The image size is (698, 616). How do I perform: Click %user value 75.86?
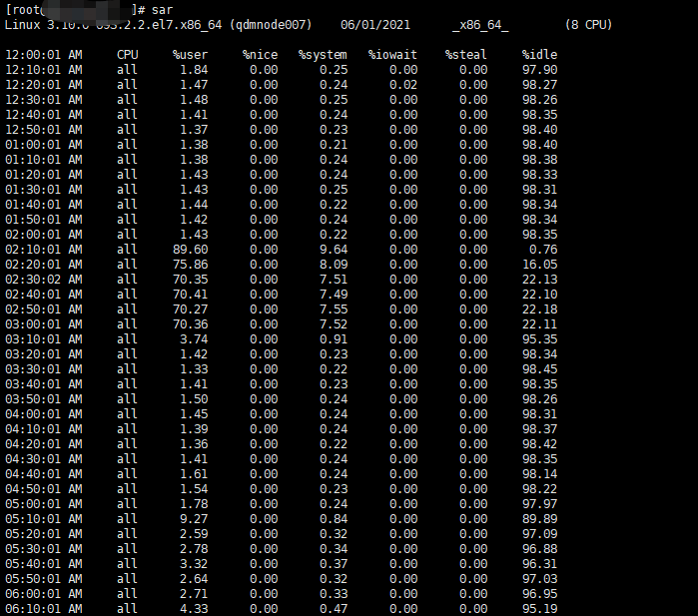pyautogui.click(x=190, y=265)
